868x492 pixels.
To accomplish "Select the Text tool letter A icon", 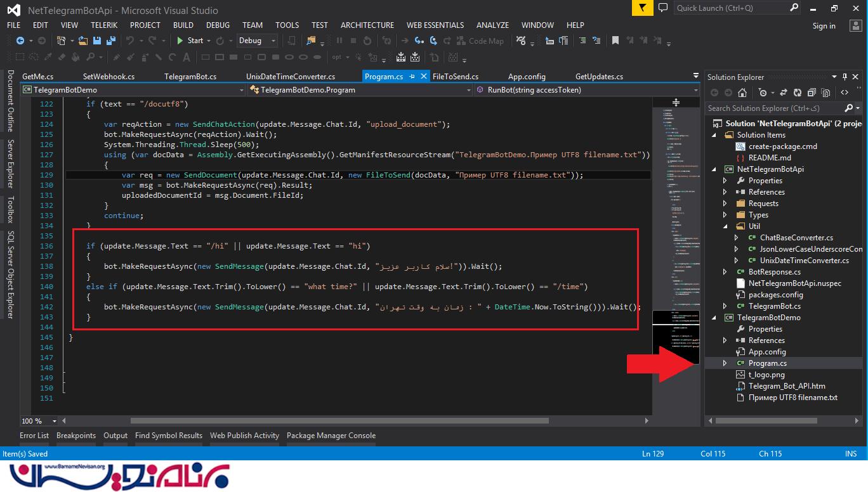I will (187, 57).
